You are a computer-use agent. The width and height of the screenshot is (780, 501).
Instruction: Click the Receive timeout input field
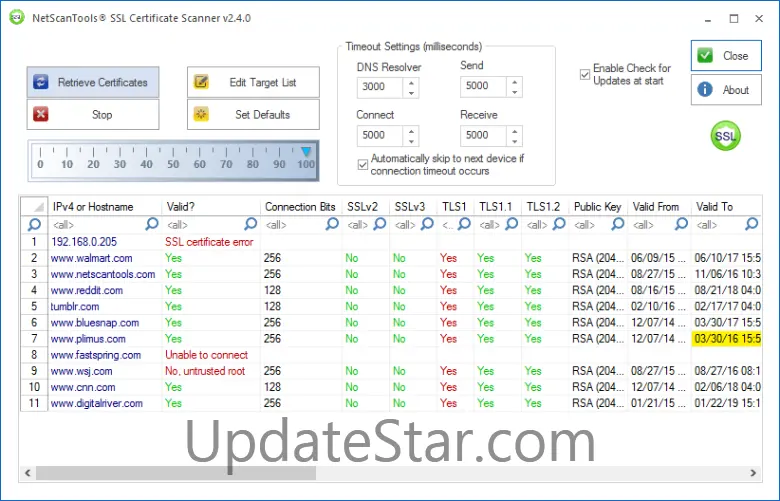click(484, 136)
